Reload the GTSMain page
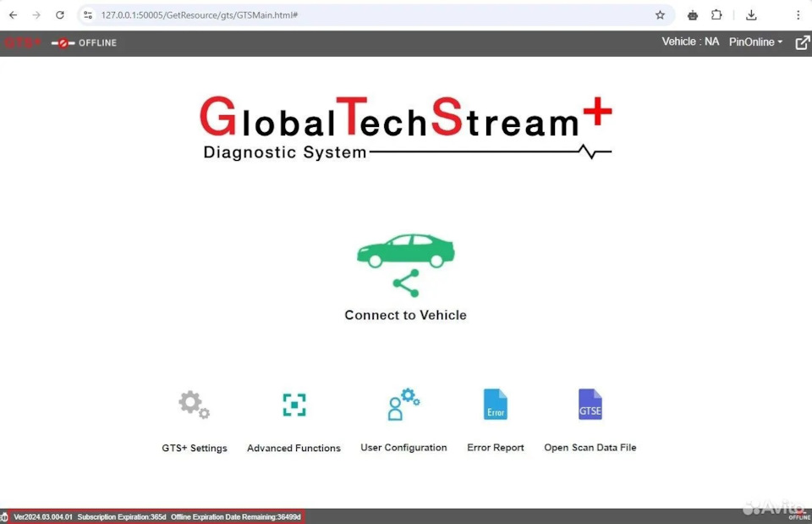812x524 pixels. click(59, 14)
